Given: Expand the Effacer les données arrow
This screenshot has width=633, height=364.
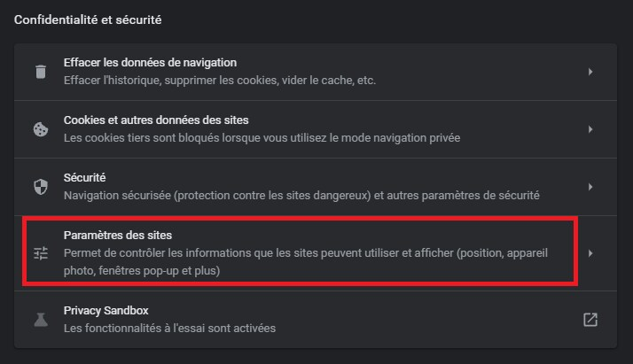Looking at the screenshot, I should click(x=590, y=72).
